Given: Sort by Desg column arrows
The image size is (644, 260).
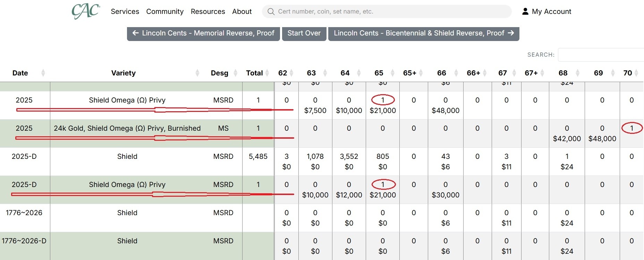Looking at the screenshot, I should (x=236, y=73).
